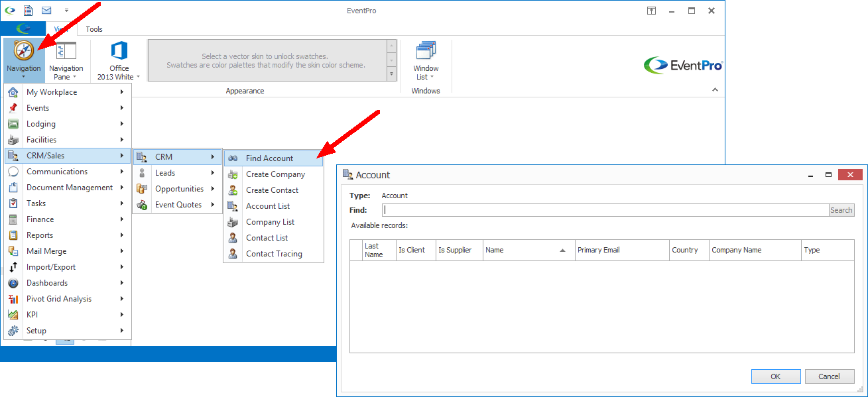
Task: Choose Company List from the submenu
Action: [273, 222]
